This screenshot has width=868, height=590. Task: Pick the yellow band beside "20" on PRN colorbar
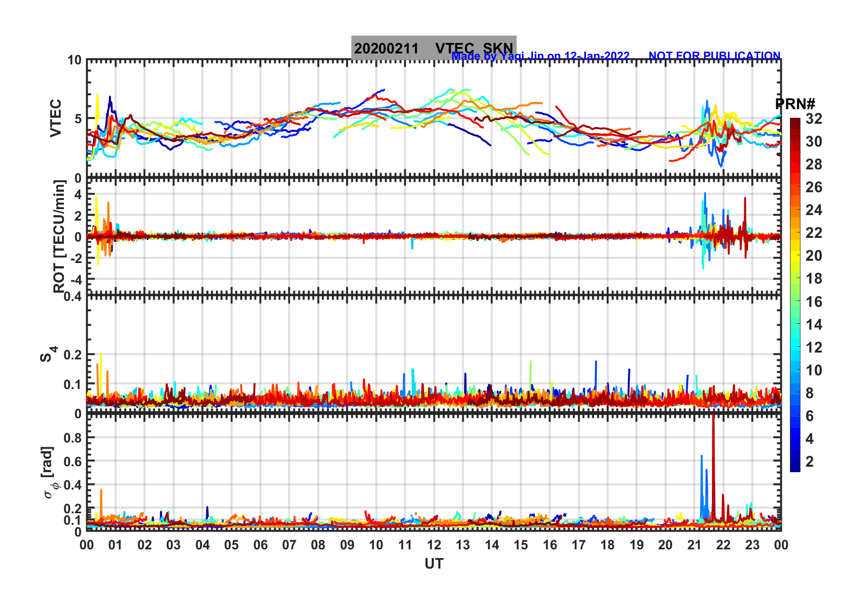(795, 256)
